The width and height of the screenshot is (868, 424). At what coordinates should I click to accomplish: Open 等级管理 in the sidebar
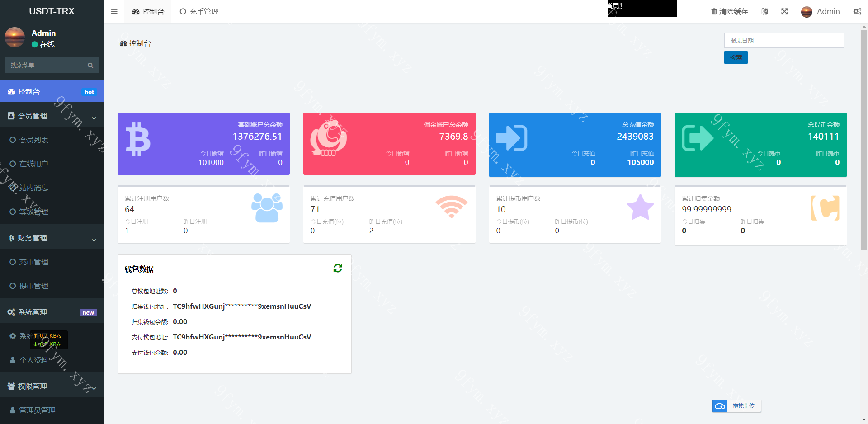[x=52, y=212]
